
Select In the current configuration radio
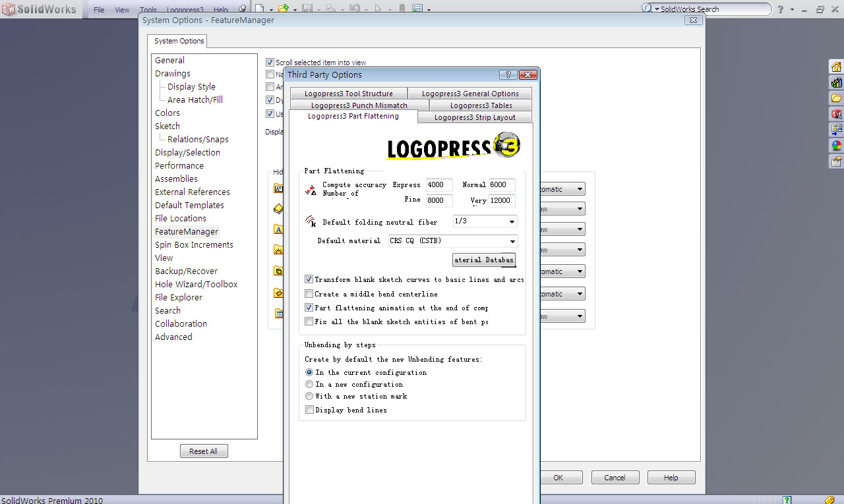[x=309, y=372]
